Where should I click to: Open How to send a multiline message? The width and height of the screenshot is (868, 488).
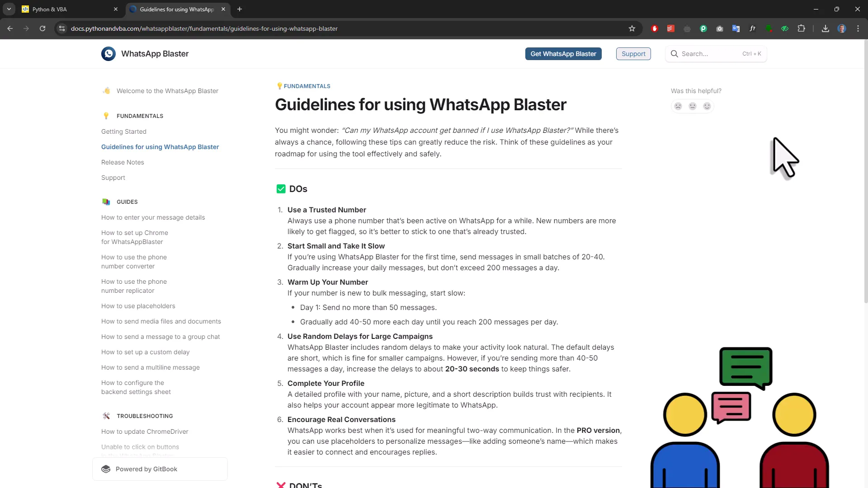click(150, 367)
